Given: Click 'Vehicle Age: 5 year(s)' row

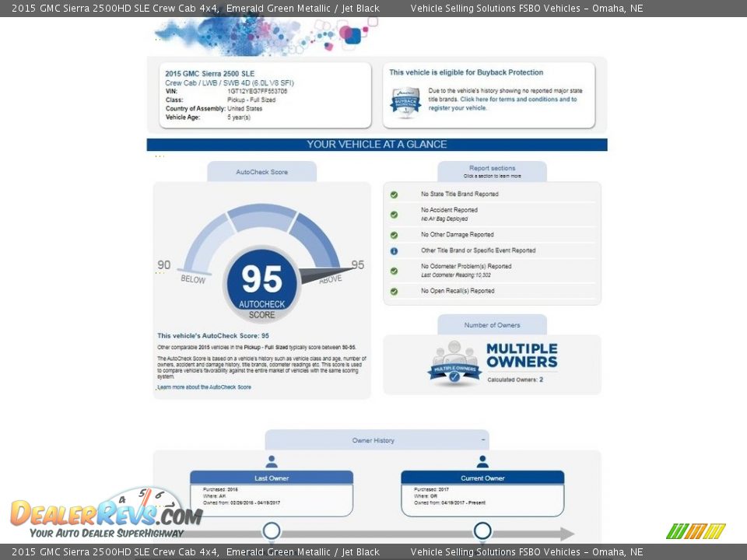Looking at the screenshot, I should (x=209, y=117).
